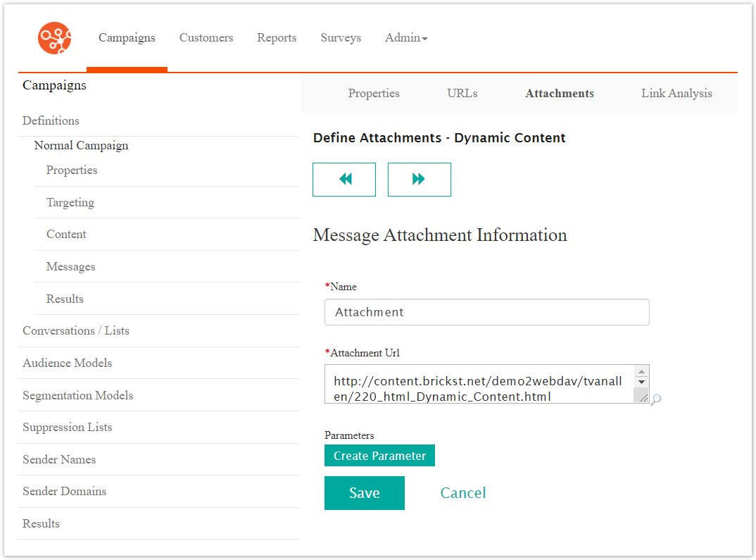Select the Properties tab in top bar
Image resolution: width=756 pixels, height=560 pixels.
(x=374, y=93)
